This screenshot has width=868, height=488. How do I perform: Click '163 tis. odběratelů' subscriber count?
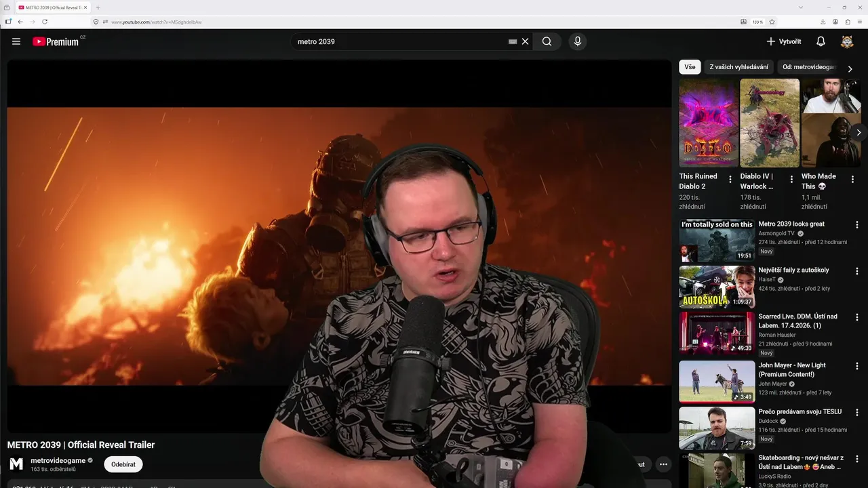(x=53, y=469)
